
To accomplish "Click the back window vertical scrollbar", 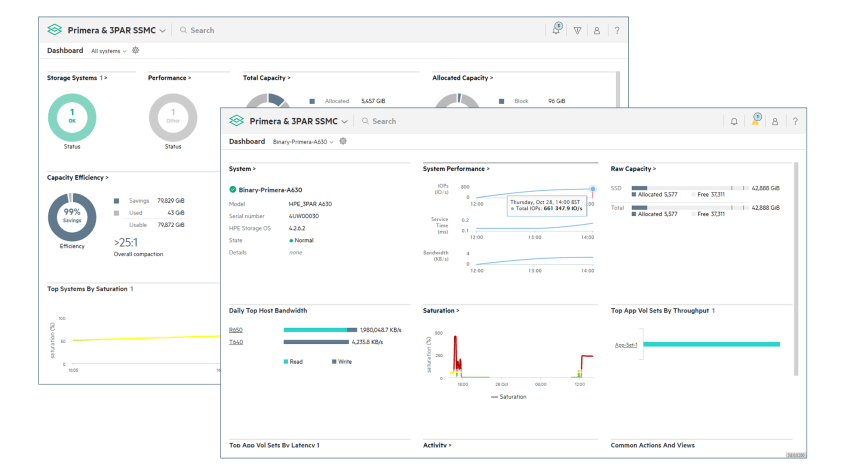I will coord(618,89).
